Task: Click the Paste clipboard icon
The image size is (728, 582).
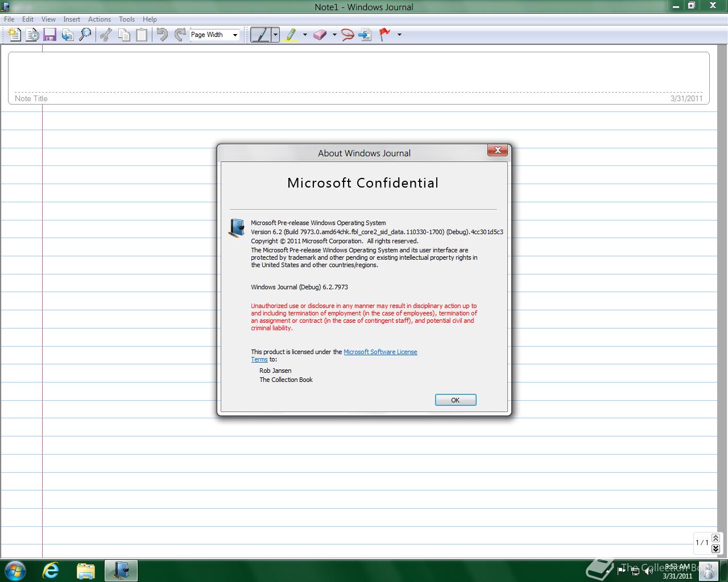Action: (x=141, y=35)
